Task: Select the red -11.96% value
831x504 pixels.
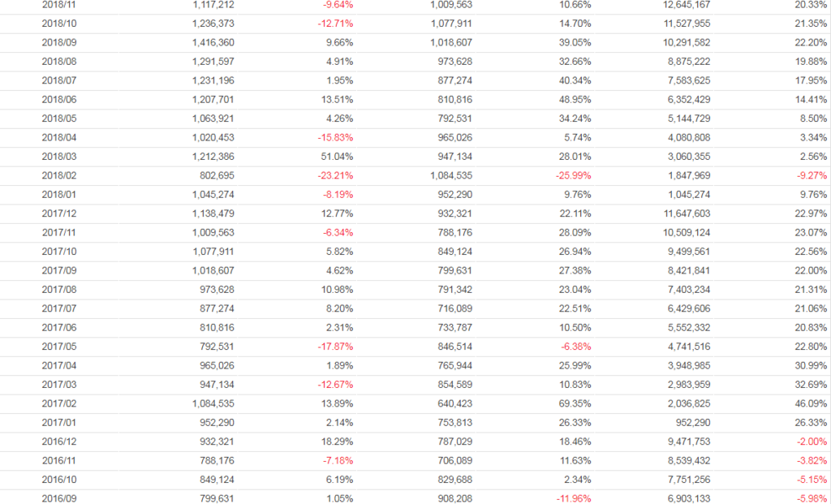Action: pyautogui.click(x=572, y=498)
